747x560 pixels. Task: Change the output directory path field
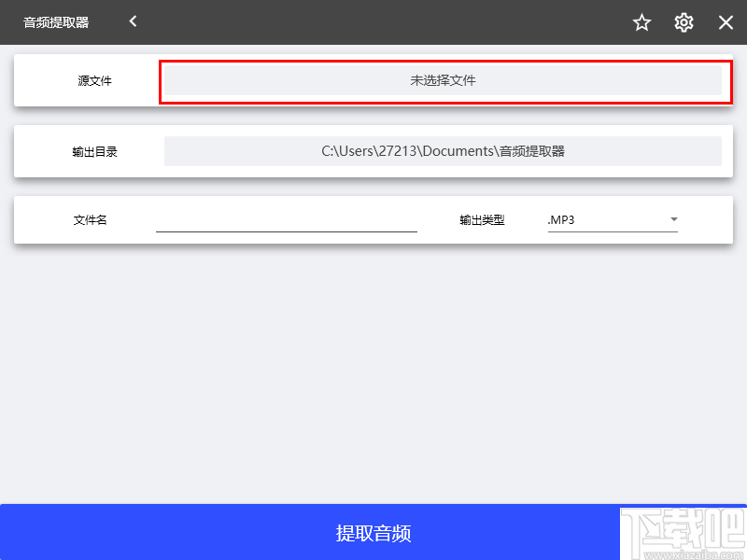443,151
